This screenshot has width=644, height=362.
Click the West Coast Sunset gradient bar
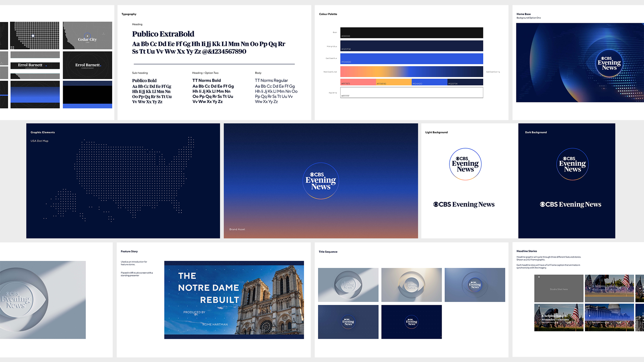[x=412, y=72]
